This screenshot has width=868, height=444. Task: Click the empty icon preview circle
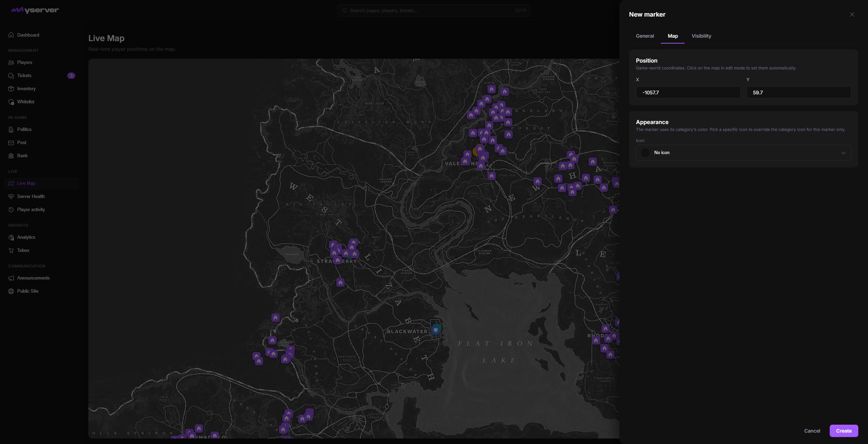pos(645,153)
